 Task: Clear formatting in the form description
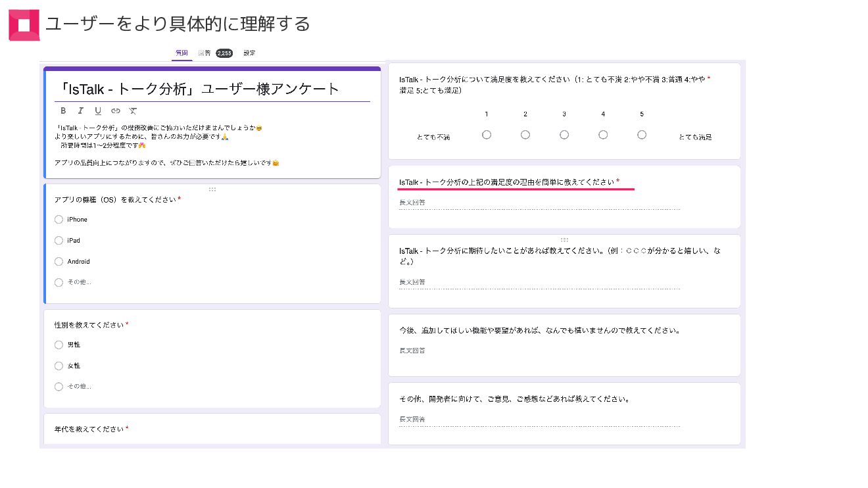point(133,111)
